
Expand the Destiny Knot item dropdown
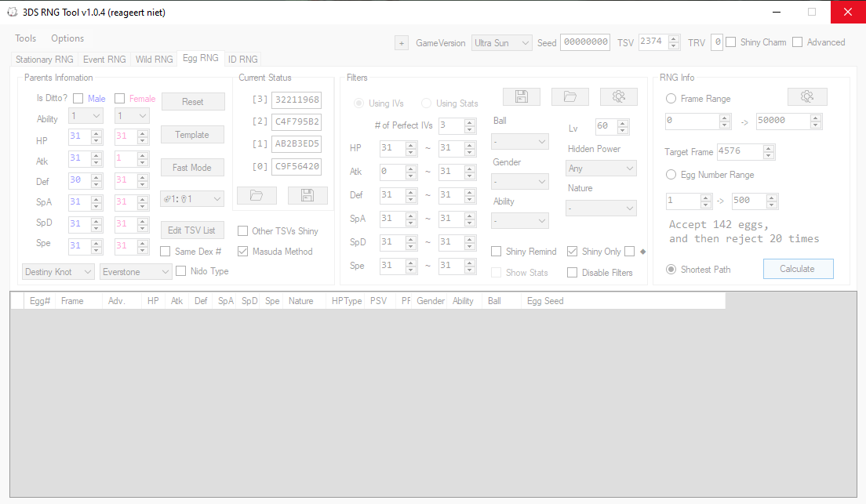coord(57,272)
